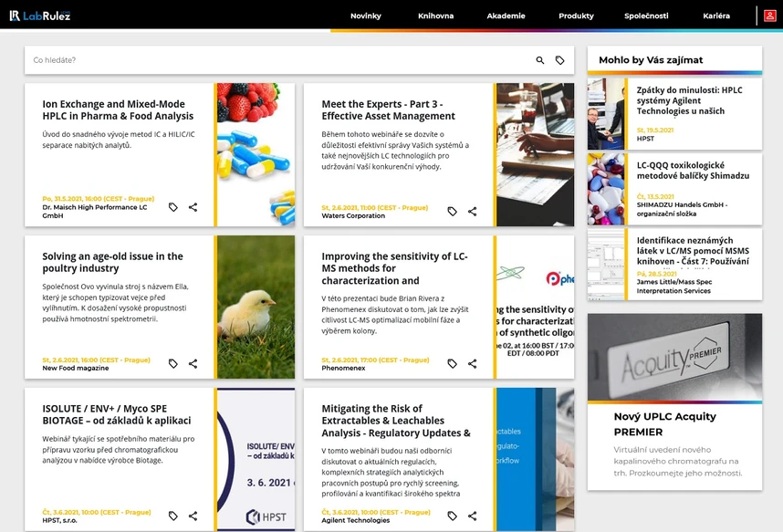The height and width of the screenshot is (532, 783).
Task: Click the 'HPST, s.r.o.' organizer name
Action: click(59, 520)
